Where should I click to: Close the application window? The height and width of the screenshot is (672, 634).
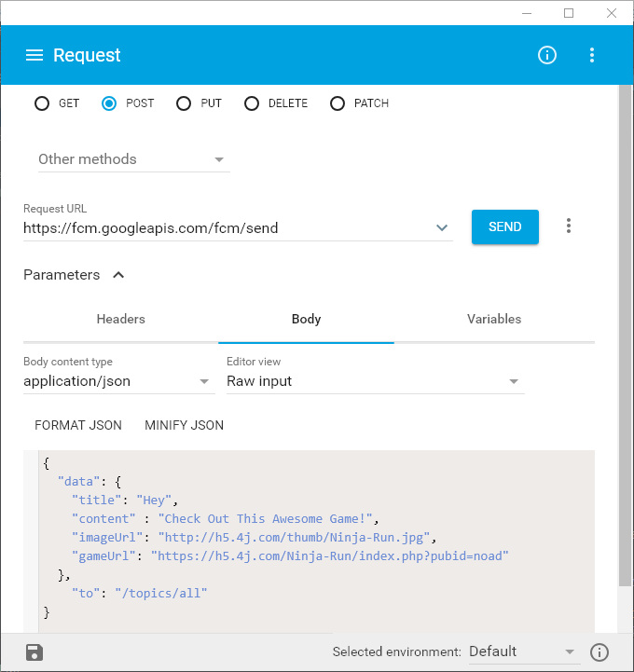tap(612, 13)
